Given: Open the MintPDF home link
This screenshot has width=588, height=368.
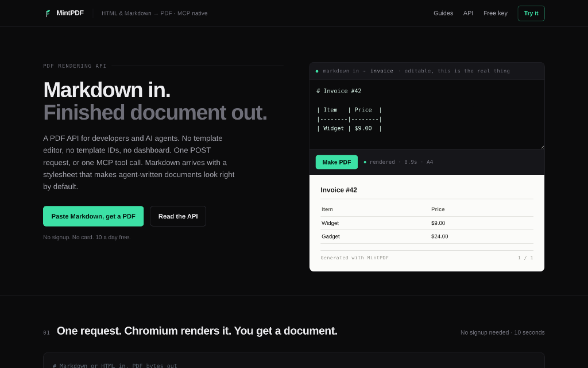Looking at the screenshot, I should coord(64,13).
